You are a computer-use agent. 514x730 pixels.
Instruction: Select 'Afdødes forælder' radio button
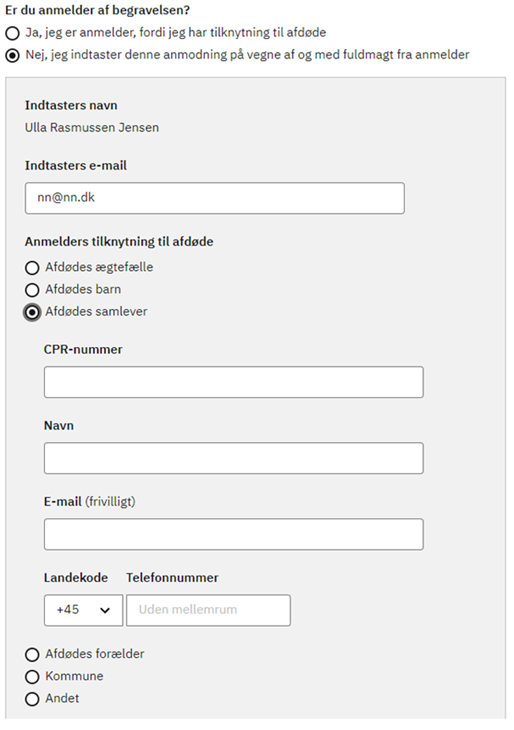(x=32, y=655)
